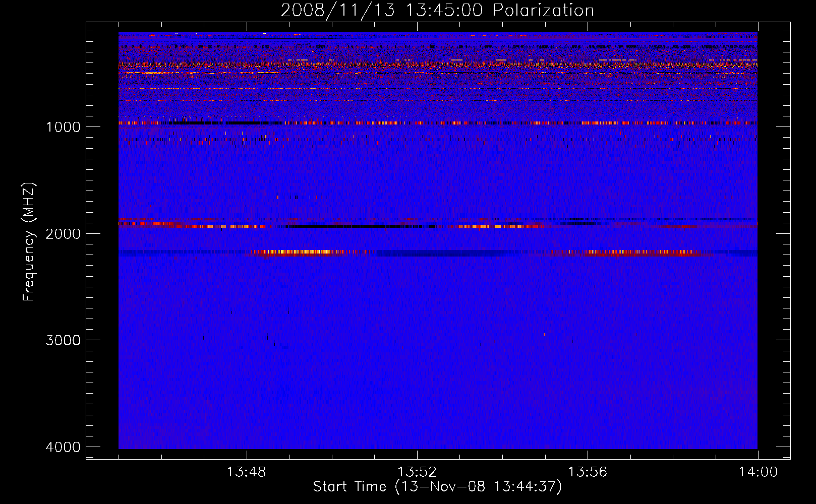Click the 14:00 time tick label
This screenshot has height=504, width=816.
[758, 472]
